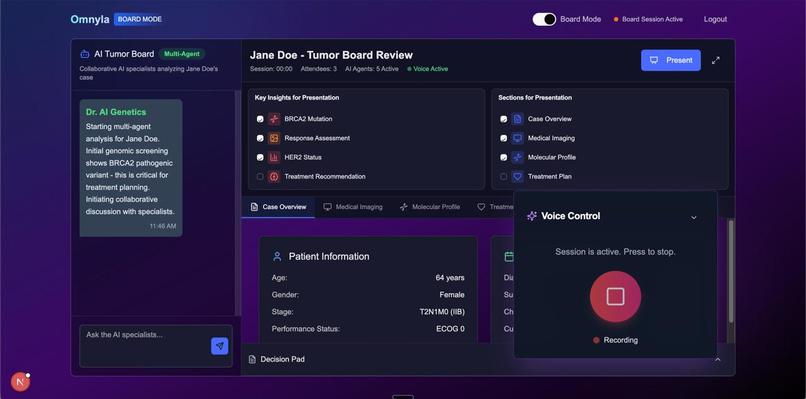
Task: Click the Treatment Recommendation icon
Action: 274,176
